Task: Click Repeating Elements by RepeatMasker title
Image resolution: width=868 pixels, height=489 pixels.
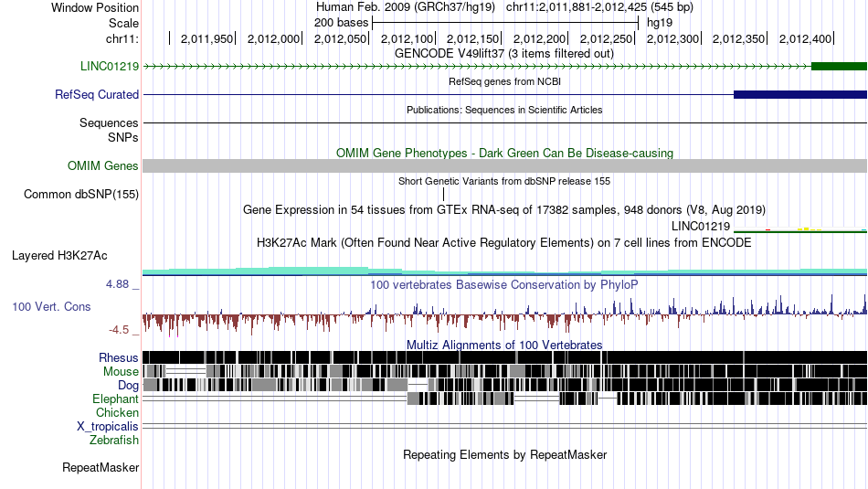Action: (505, 455)
